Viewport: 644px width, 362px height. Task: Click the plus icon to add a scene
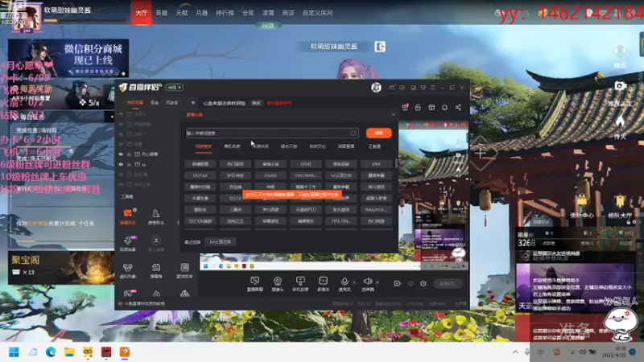(x=192, y=103)
